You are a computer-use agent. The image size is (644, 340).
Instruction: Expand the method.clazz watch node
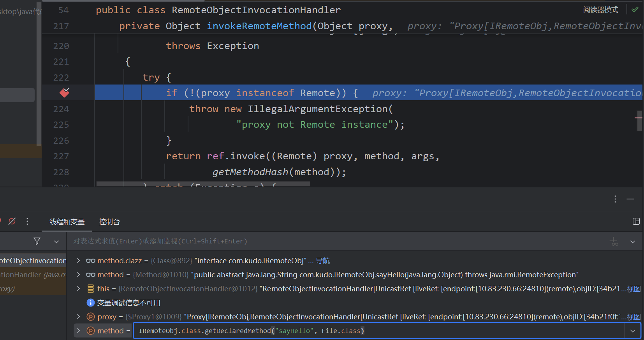(78, 261)
